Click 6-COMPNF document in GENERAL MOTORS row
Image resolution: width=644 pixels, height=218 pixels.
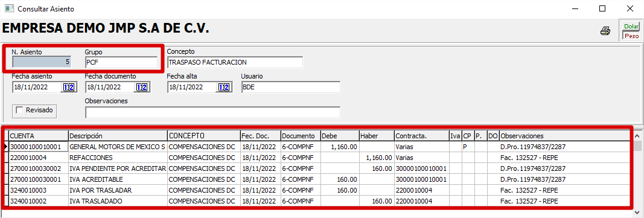click(300, 146)
